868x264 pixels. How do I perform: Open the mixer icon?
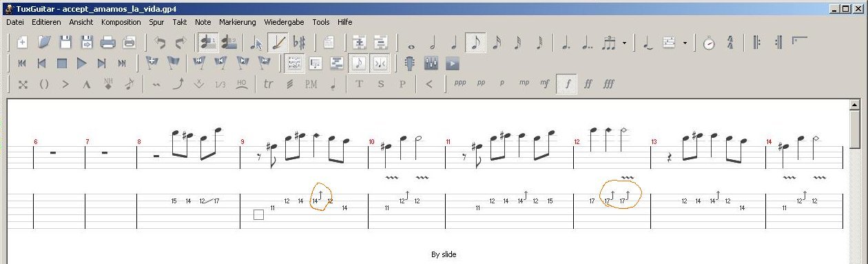point(431,63)
